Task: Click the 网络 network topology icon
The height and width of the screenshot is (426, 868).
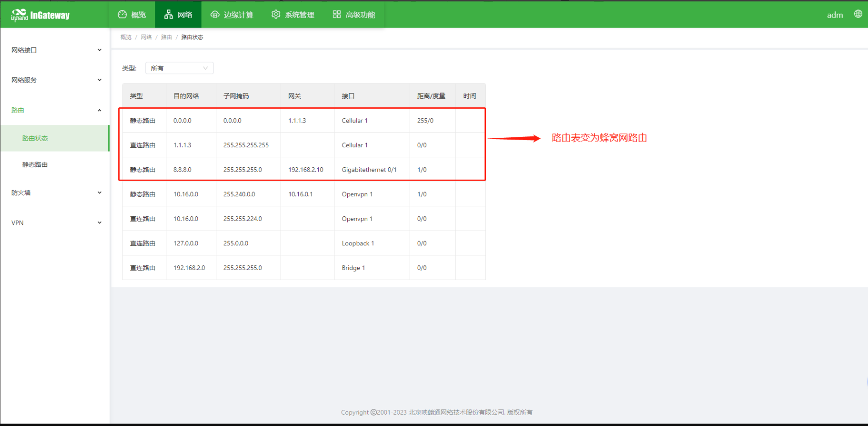Action: (169, 15)
